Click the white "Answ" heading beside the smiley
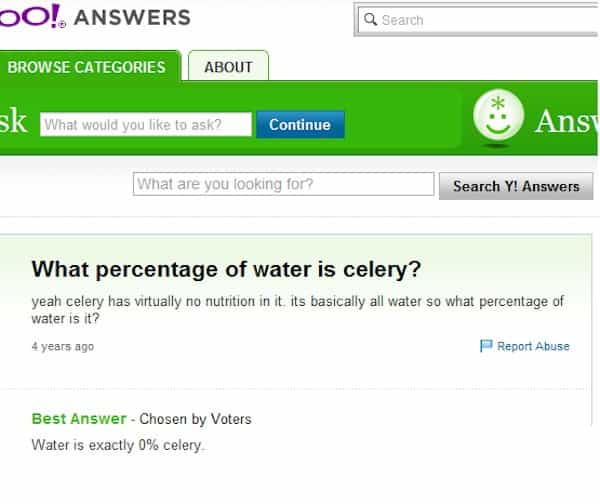Viewport: 600px width, 504px height. point(566,121)
